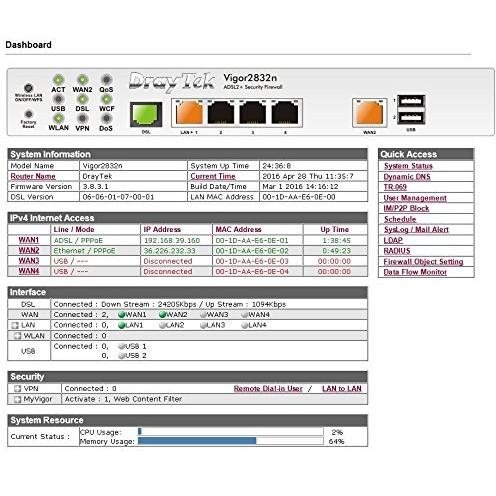Click the VPN LED indicator

point(82,118)
